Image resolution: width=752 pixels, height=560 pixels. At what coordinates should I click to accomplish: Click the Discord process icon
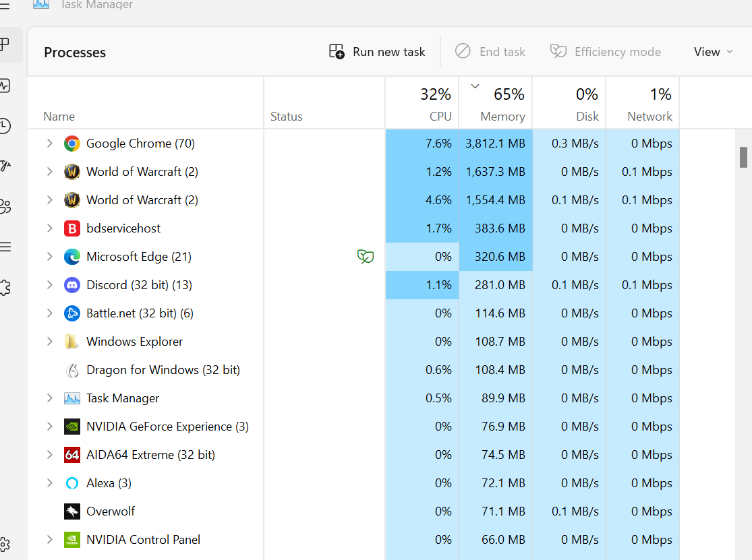click(72, 285)
